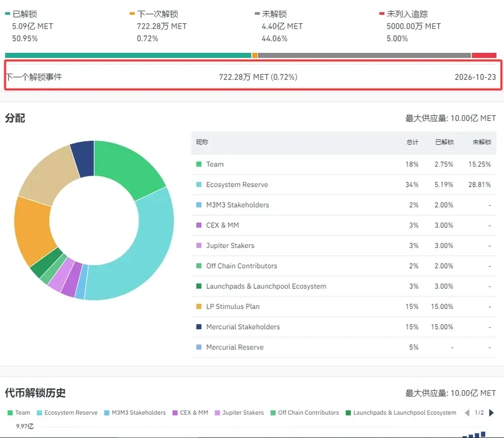Click the 昵称 column header
This screenshot has width=504, height=438.
tap(202, 142)
